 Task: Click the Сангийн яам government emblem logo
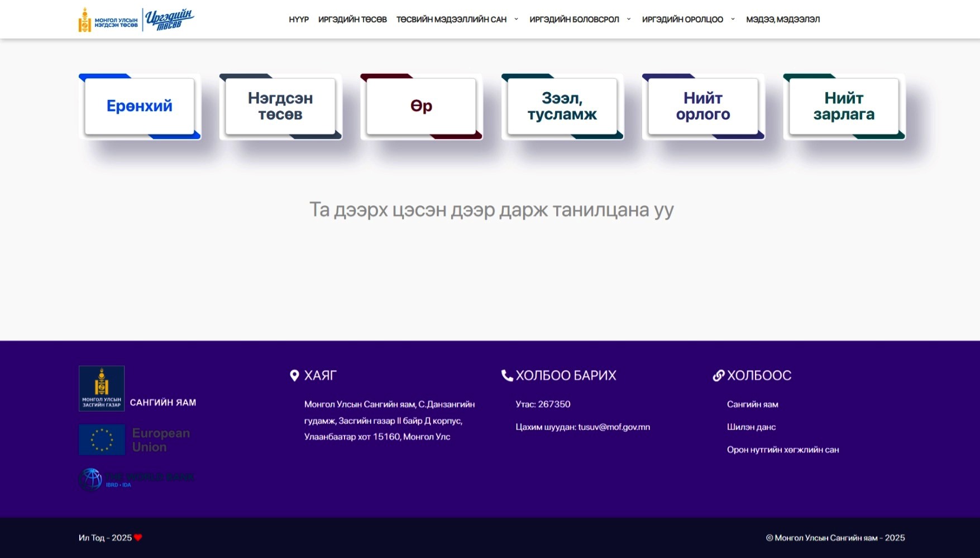pos(102,388)
